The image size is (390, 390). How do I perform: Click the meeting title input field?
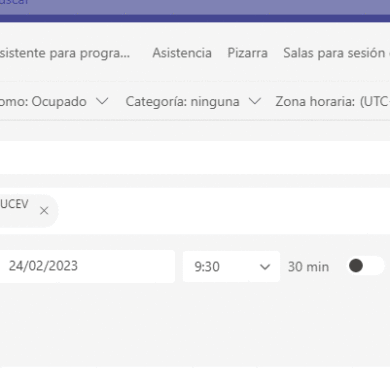pyautogui.click(x=195, y=157)
